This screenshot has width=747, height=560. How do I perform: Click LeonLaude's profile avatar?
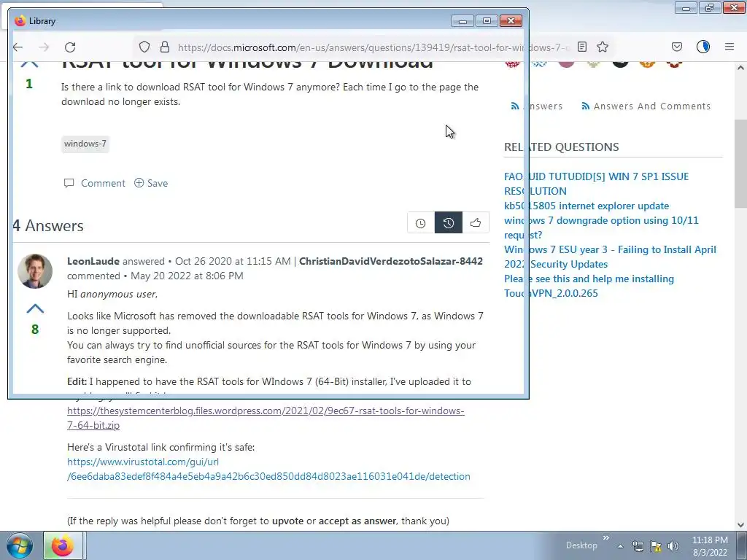point(35,271)
